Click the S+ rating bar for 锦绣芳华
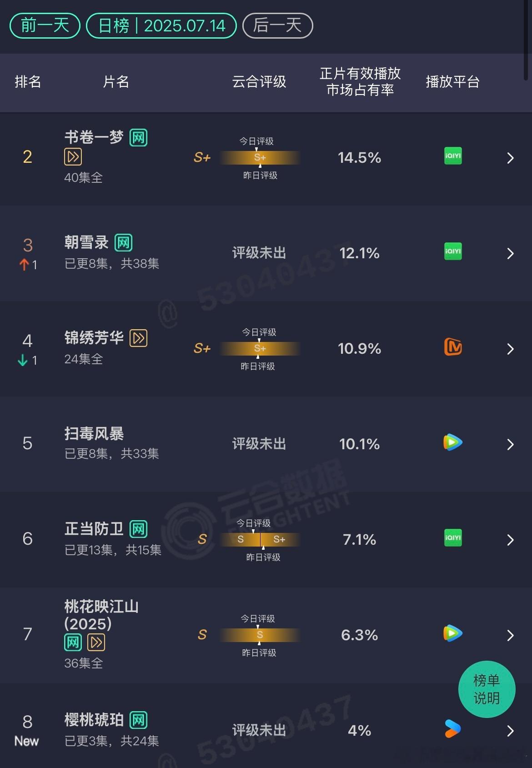532x768 pixels. tap(260, 349)
